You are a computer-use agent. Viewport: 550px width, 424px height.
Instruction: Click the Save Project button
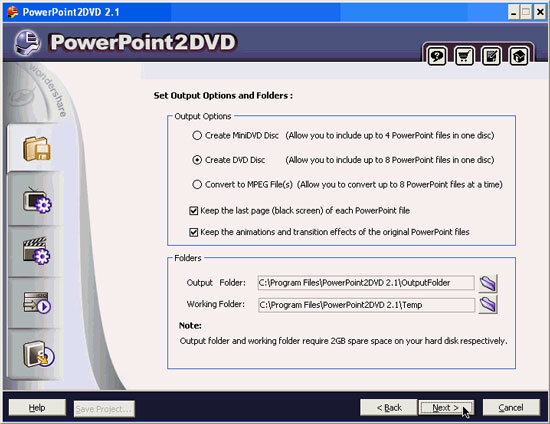tap(104, 409)
